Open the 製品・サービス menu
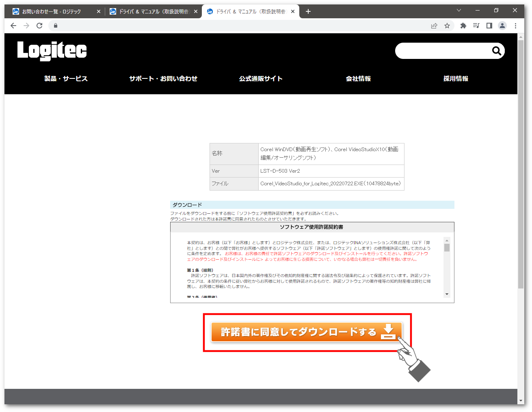Image resolution: width=532 pixels, height=412 pixels. 66,79
